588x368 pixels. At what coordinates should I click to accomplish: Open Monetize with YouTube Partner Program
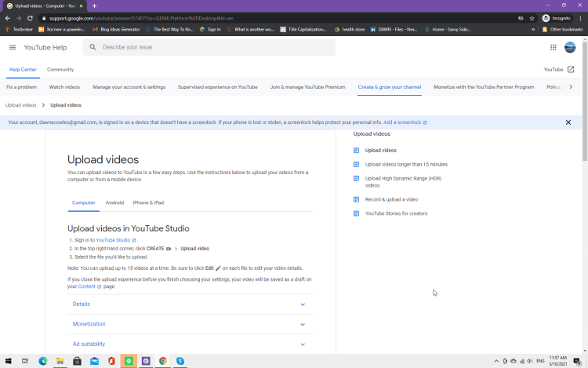(x=484, y=87)
